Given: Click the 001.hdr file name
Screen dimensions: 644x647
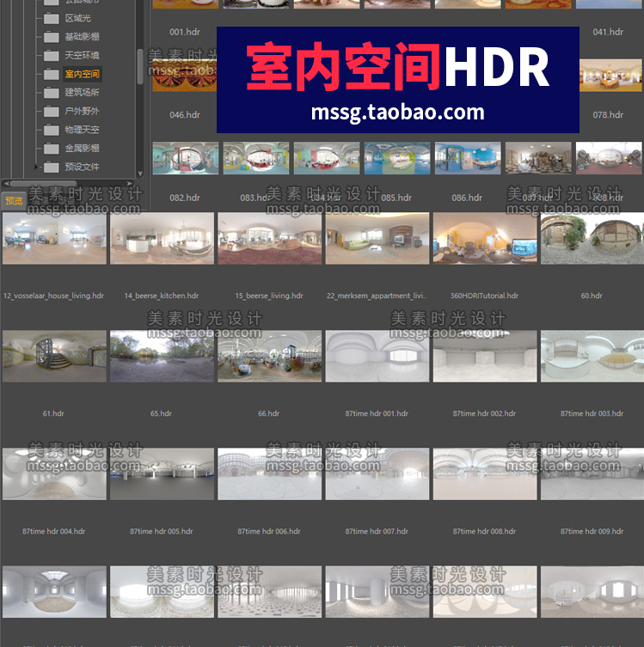Looking at the screenshot, I should [185, 32].
